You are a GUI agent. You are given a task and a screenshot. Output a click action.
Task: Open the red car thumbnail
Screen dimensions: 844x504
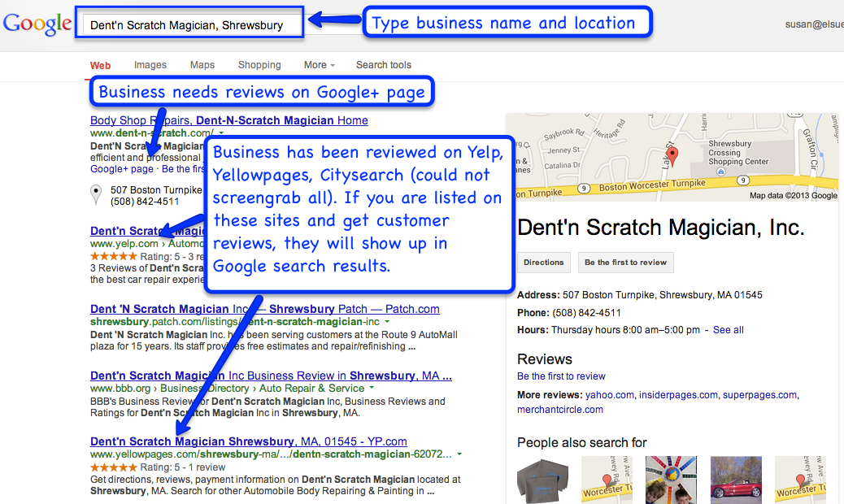coord(736,480)
